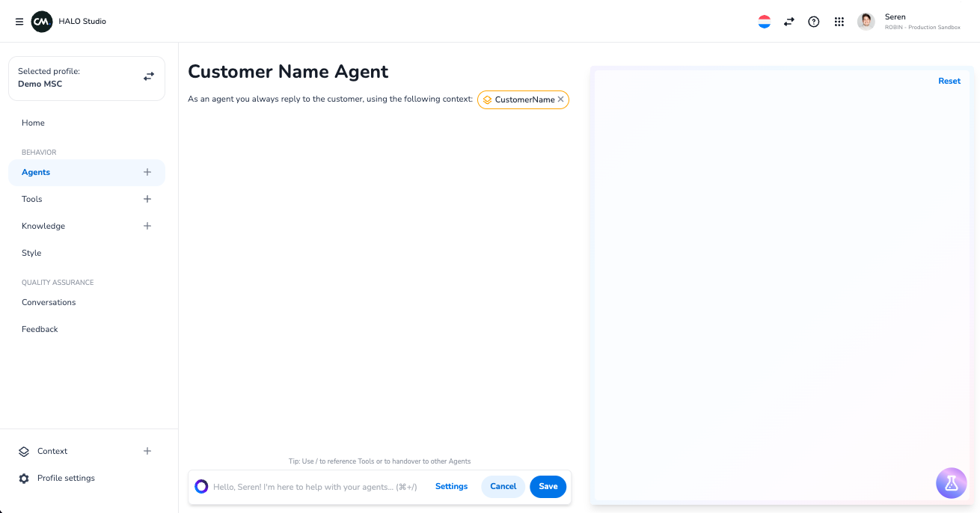Open the apps grid launcher

point(839,22)
